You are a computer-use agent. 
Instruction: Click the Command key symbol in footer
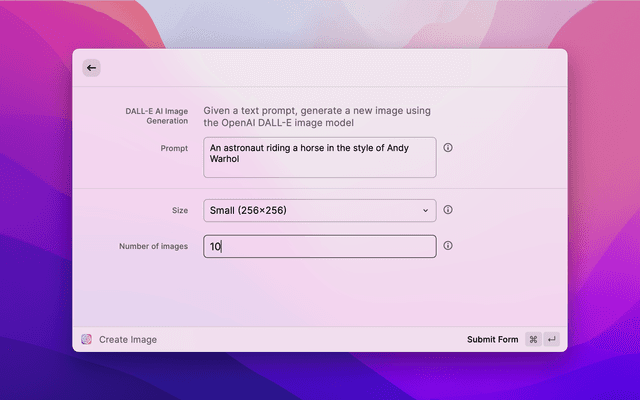click(x=533, y=339)
